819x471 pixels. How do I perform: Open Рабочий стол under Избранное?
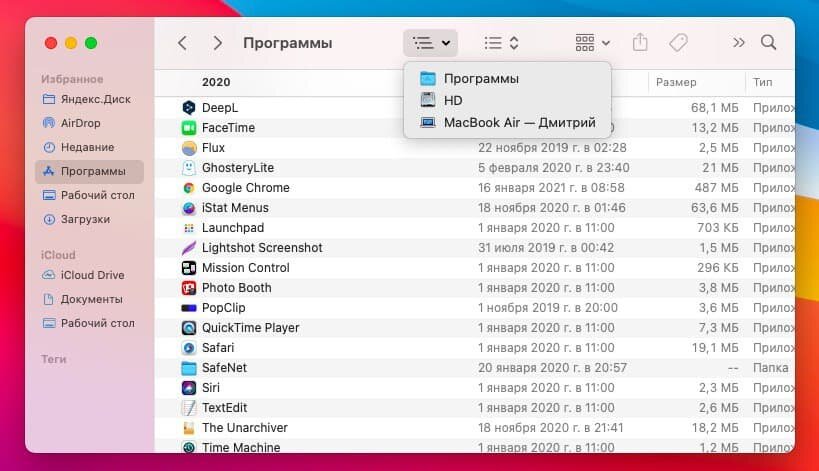click(x=89, y=195)
